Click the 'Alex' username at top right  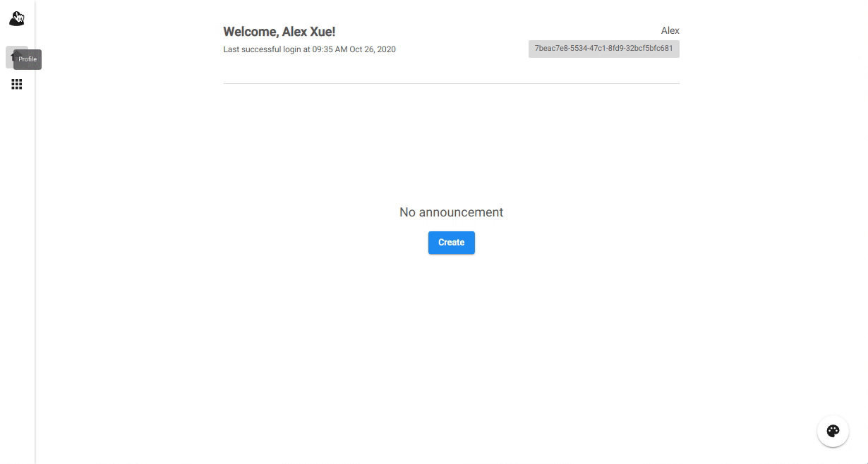pyautogui.click(x=670, y=30)
